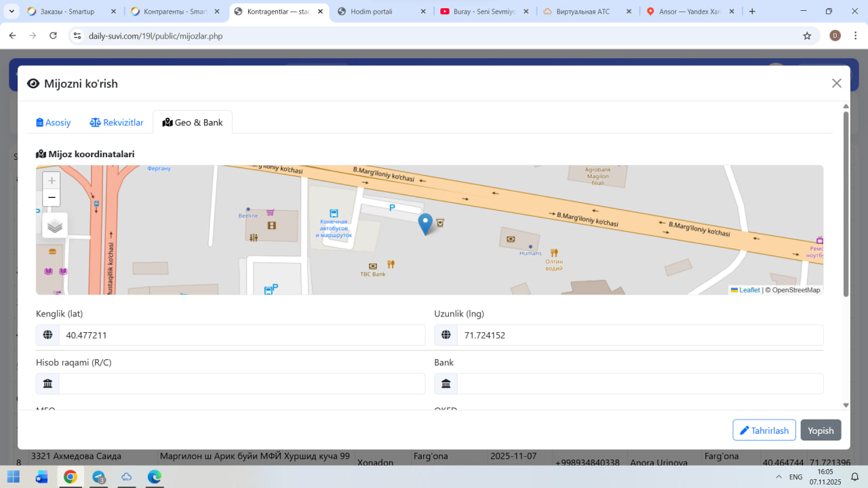Viewport: 868px width, 488px height.
Task: Open a new browser tab
Action: click(x=752, y=12)
